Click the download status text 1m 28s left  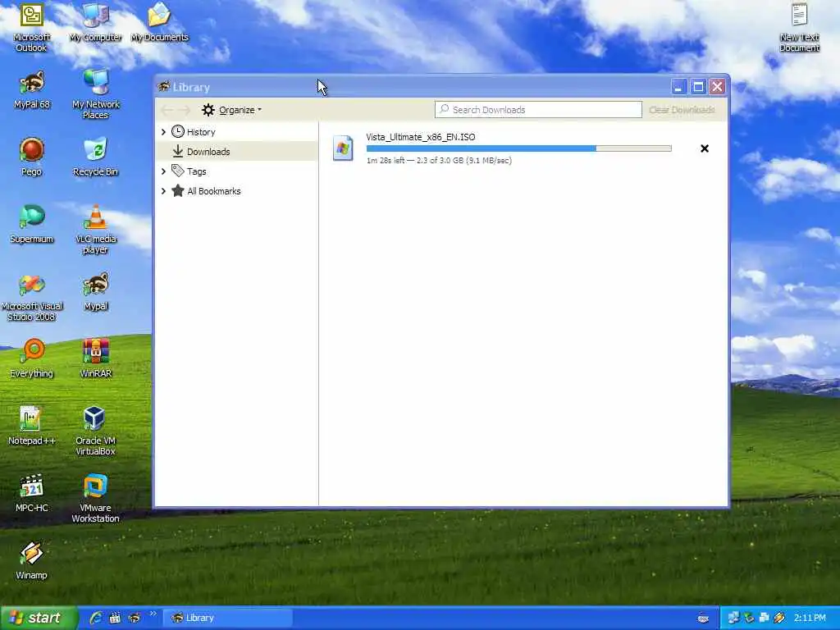439,160
